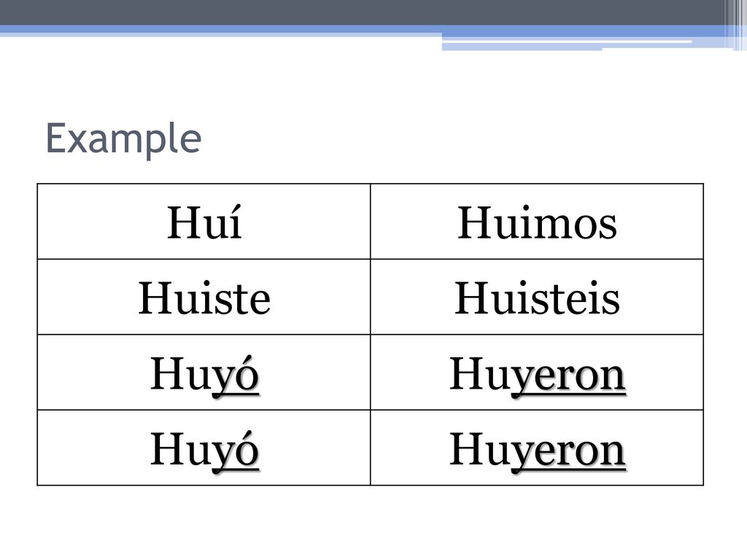Click the striped decoration at top-right corner
The image size is (747, 560).
[735, 25]
